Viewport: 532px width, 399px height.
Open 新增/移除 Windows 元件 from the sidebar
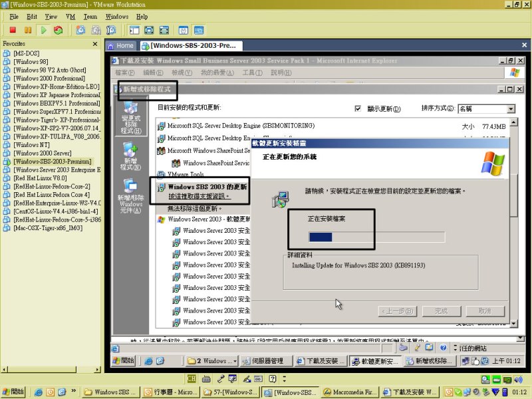[130, 196]
